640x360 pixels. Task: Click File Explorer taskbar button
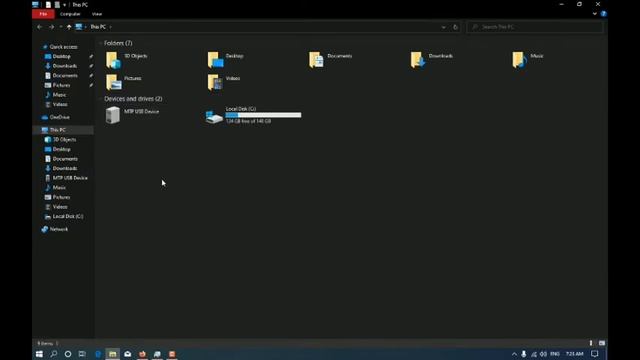coord(112,354)
